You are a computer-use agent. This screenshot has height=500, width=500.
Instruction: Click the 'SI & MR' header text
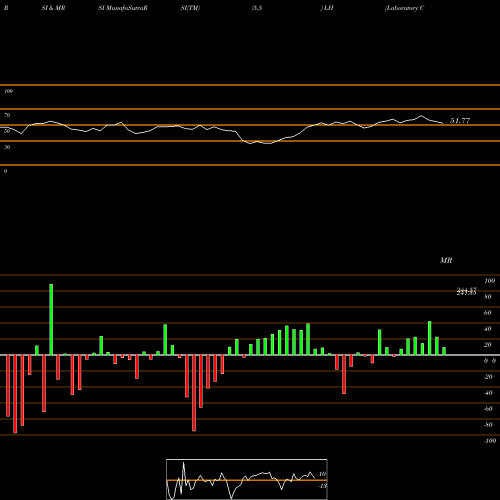(x=53, y=8)
